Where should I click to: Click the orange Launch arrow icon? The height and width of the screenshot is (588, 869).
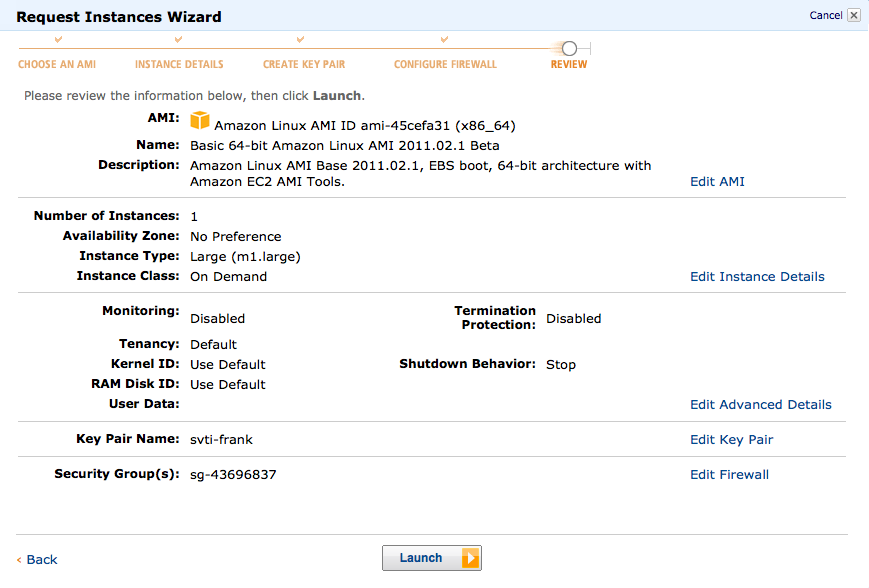point(470,558)
